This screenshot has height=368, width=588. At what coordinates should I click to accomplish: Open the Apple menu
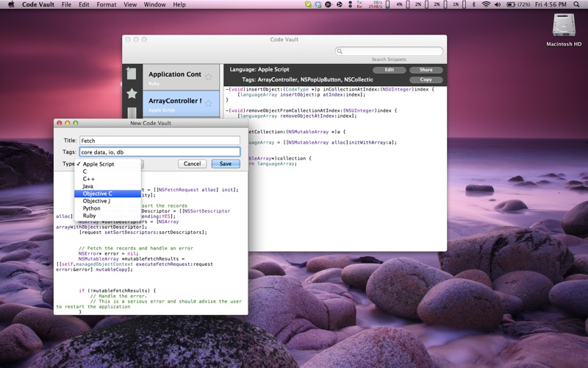coord(11,4)
